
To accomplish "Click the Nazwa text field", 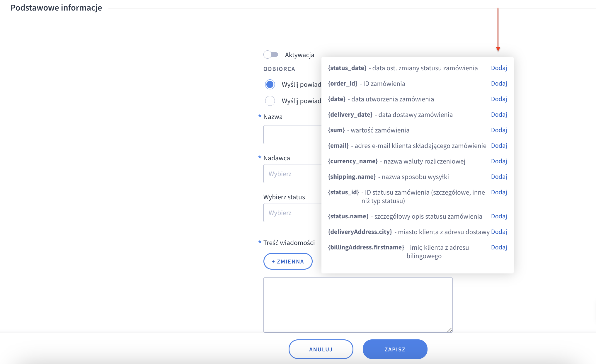I will click(x=292, y=135).
